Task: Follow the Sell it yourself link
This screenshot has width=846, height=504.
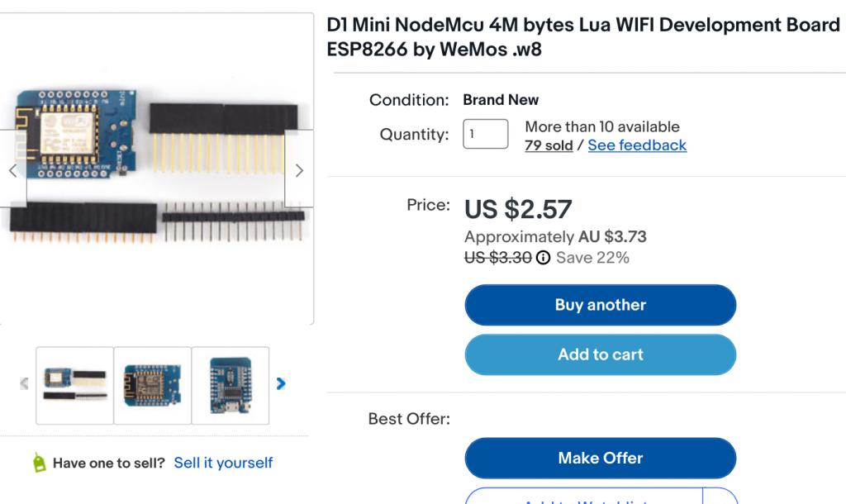Action: (x=223, y=463)
